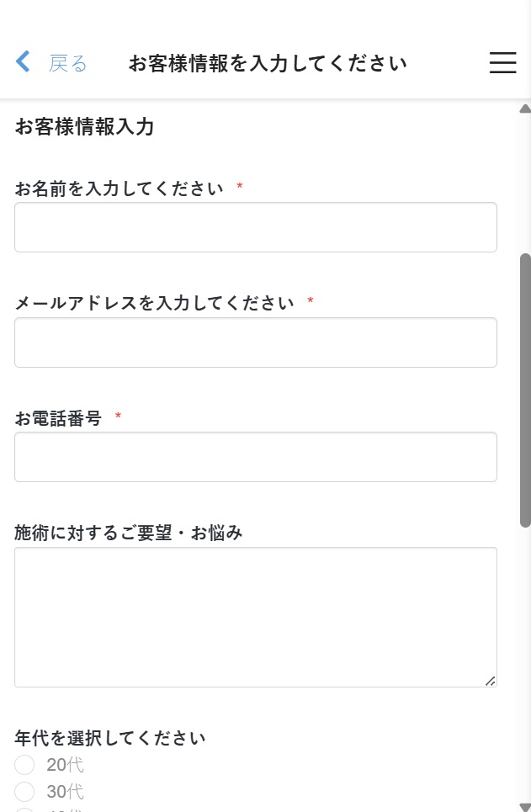
Task: Focus the お名前 name input field
Action: tap(255, 227)
